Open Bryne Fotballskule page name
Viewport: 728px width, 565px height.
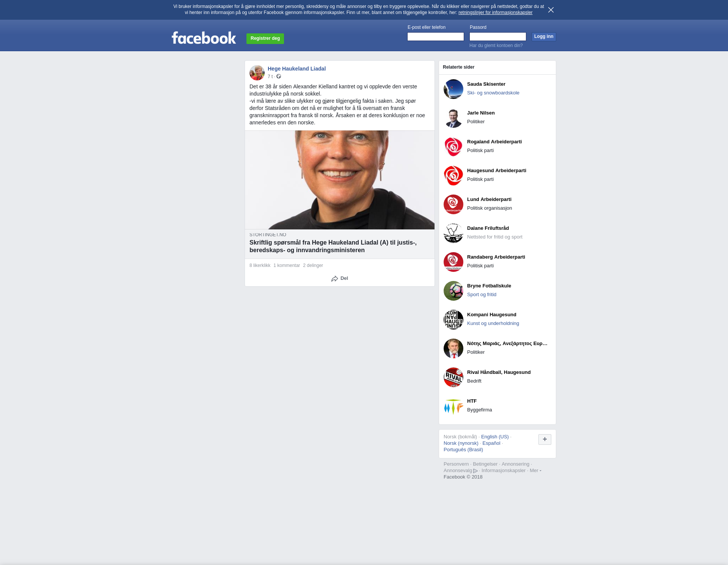[489, 286]
